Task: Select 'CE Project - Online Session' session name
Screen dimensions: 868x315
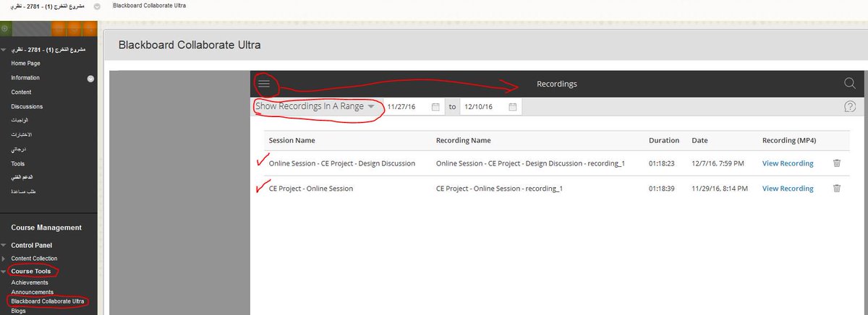Action: pyautogui.click(x=311, y=189)
